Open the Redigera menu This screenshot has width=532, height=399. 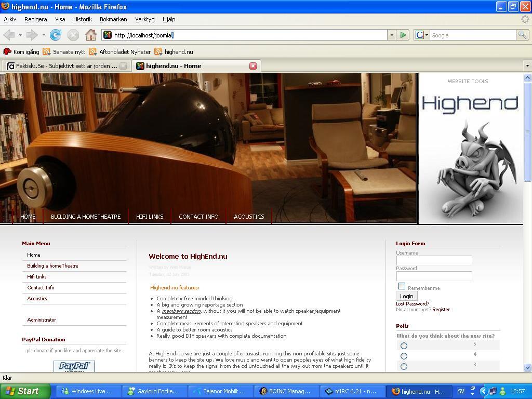36,19
